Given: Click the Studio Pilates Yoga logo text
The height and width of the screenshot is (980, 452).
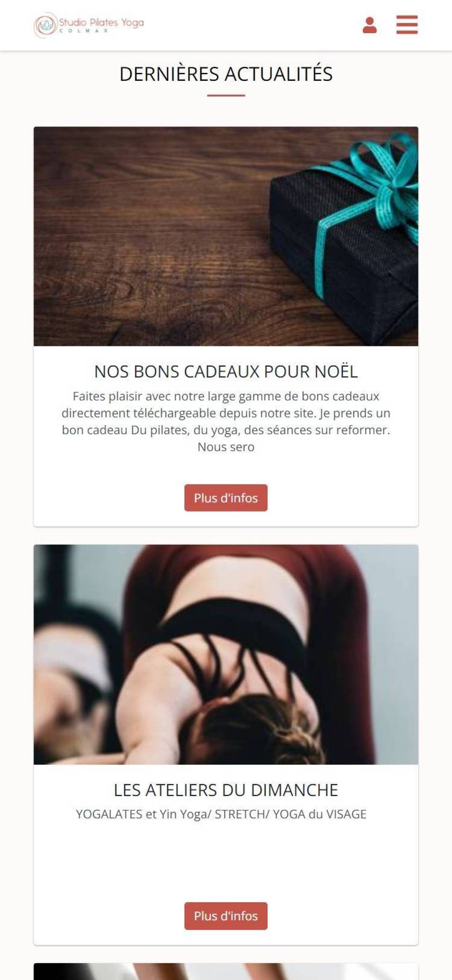Looking at the screenshot, I should (102, 22).
